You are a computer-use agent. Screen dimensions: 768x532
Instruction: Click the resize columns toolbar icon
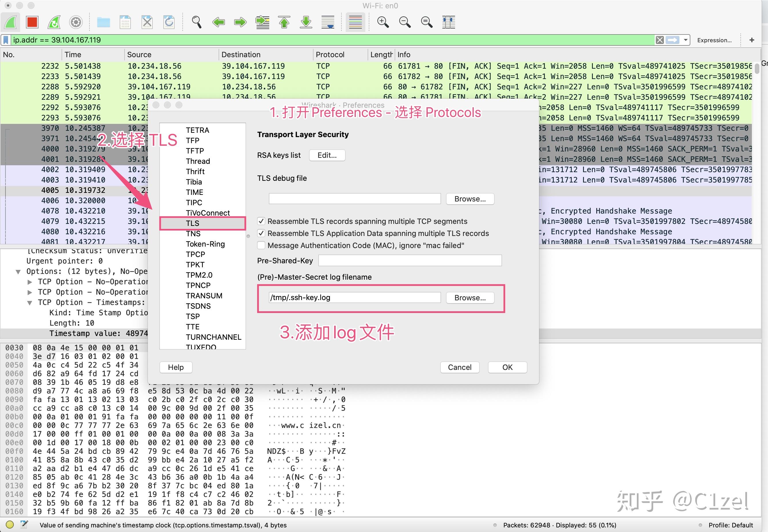coord(449,22)
